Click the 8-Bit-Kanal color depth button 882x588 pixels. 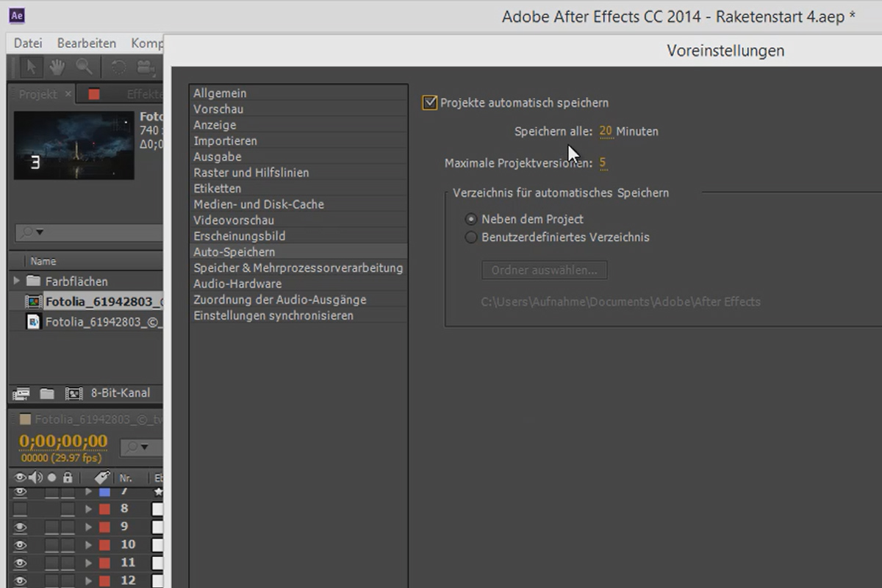[x=121, y=393]
